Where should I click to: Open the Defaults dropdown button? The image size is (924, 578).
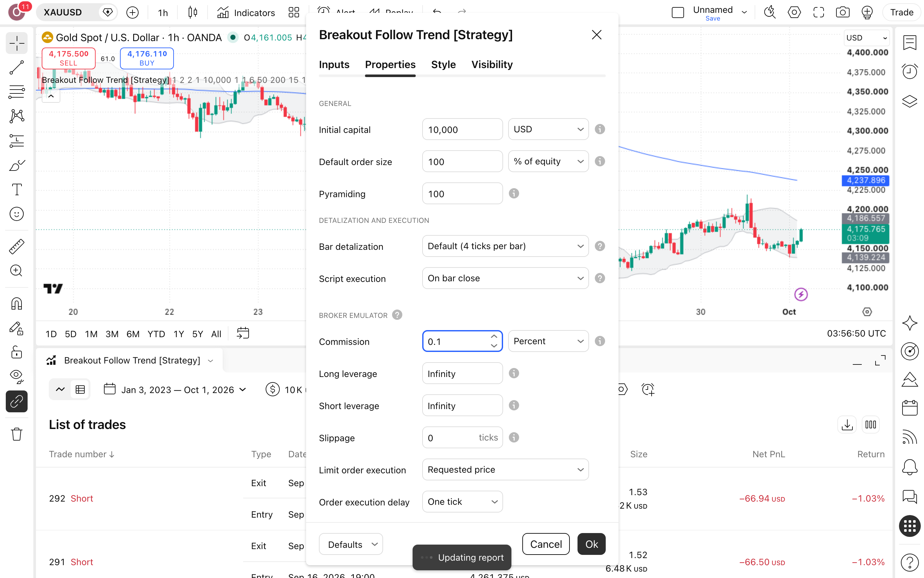351,544
